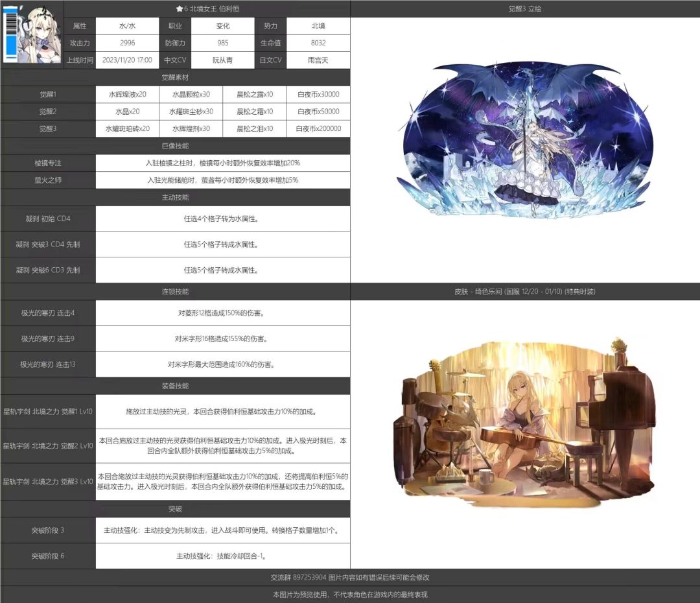
Task: Click the attack value 2996
Action: [x=127, y=43]
